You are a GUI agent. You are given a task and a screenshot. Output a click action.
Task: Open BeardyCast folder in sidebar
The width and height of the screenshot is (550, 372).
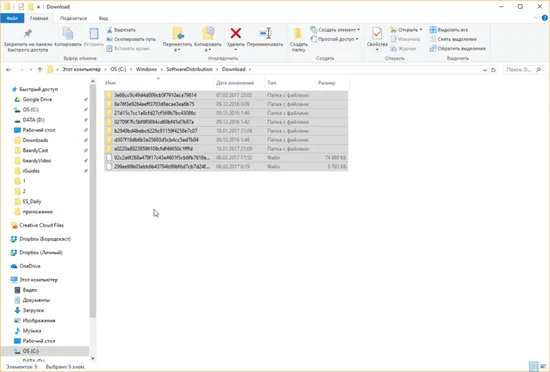(35, 150)
